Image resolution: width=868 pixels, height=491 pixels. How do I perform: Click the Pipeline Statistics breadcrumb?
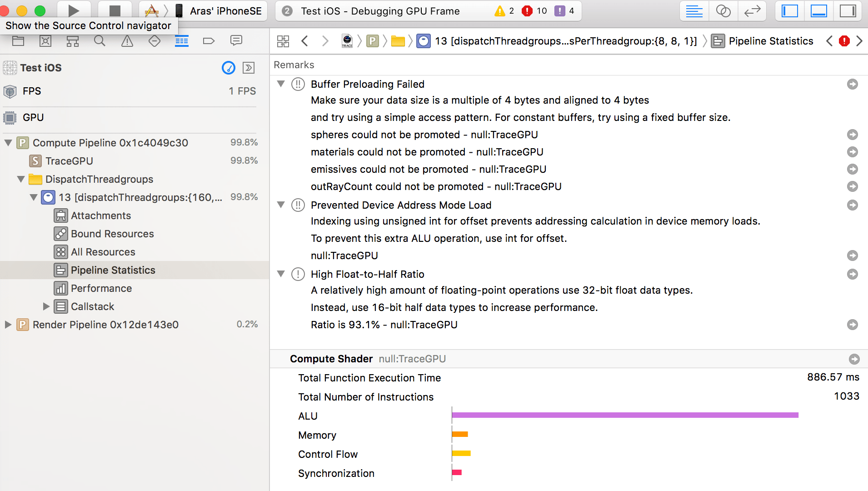click(x=763, y=41)
